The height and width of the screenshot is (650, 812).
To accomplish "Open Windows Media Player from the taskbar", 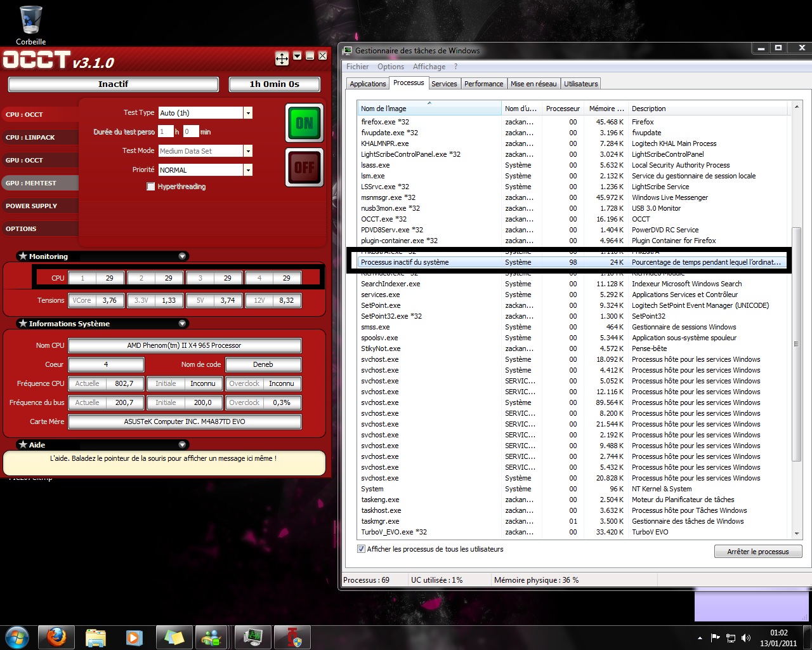I will 134,637.
